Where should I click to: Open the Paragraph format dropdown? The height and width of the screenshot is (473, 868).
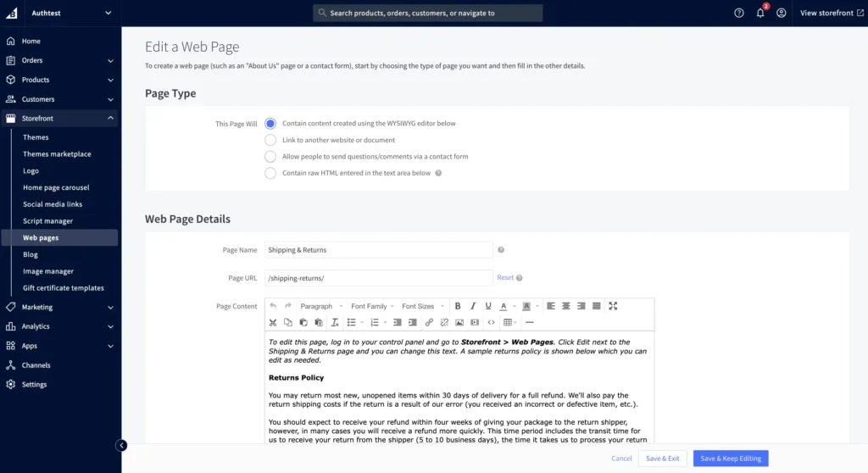click(x=321, y=306)
